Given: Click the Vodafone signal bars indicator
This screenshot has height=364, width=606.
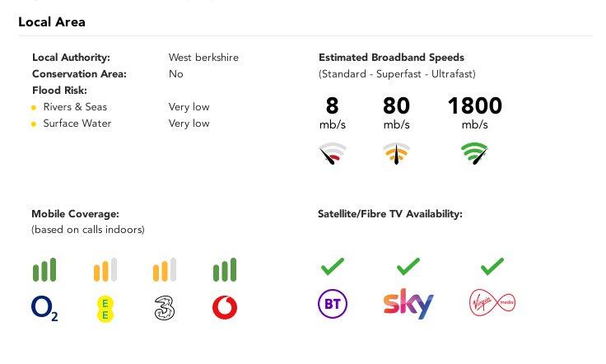Looking at the screenshot, I should point(225,270).
